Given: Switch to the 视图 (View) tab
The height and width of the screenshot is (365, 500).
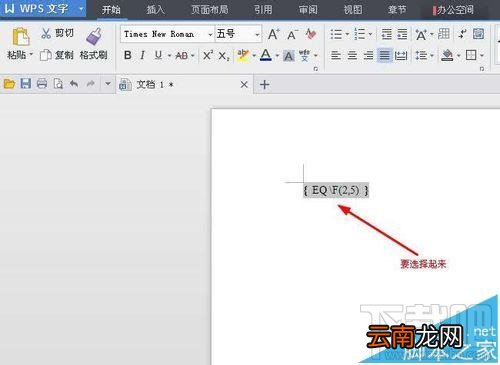Looking at the screenshot, I should coord(353,10).
